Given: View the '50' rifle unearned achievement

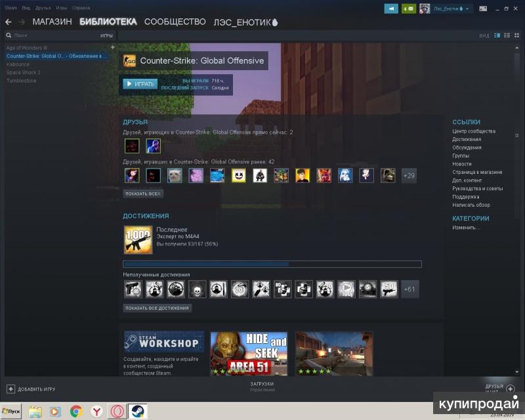Looking at the screenshot, I should (x=389, y=289).
